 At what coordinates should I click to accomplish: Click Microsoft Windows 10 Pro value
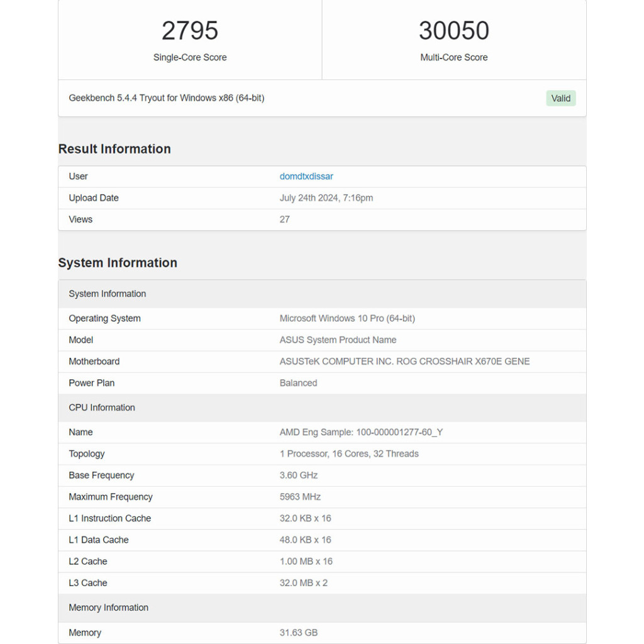[x=347, y=318]
